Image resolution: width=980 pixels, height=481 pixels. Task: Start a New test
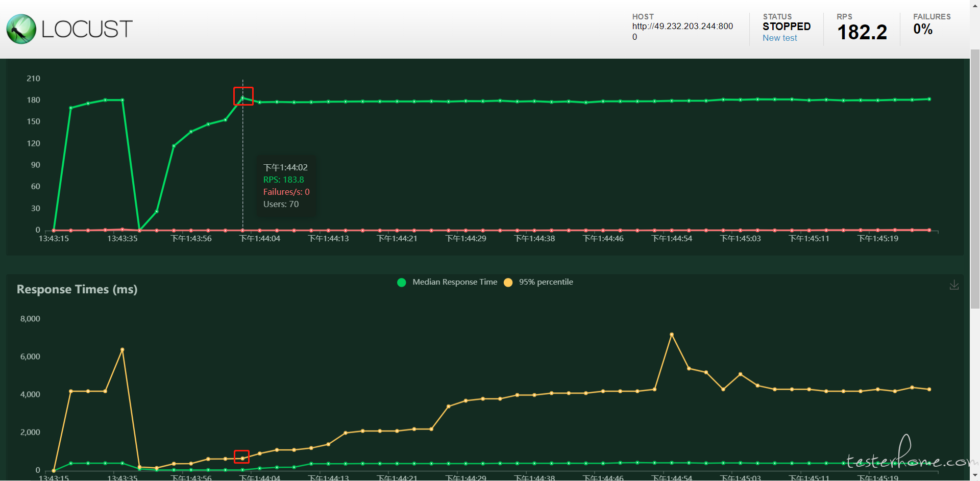(x=779, y=38)
